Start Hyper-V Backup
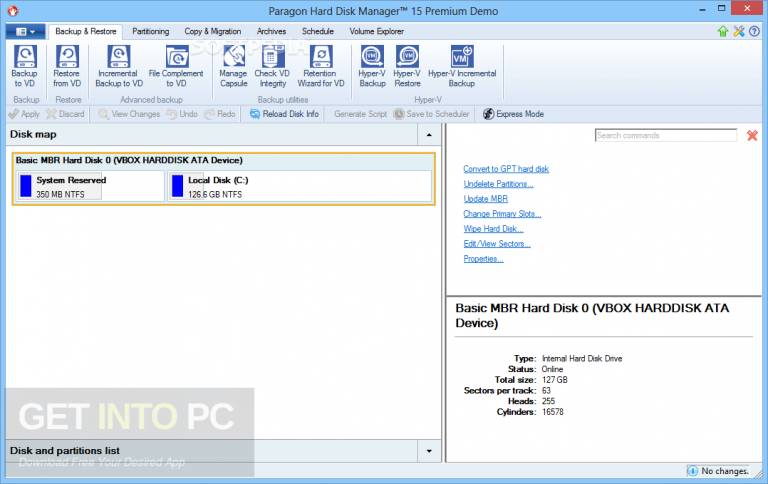Image resolution: width=768 pixels, height=484 pixels. [372, 66]
